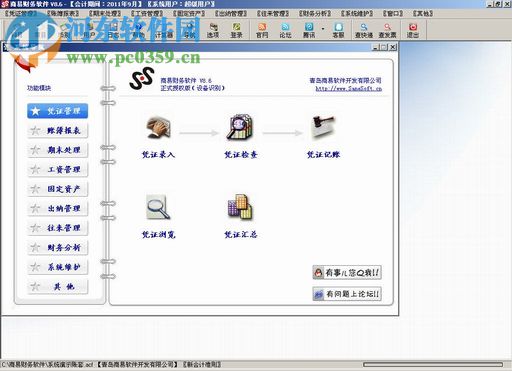Expand the dropdown arrow beside 腾讯
Viewport: 512px width, 371px height.
click(x=323, y=29)
